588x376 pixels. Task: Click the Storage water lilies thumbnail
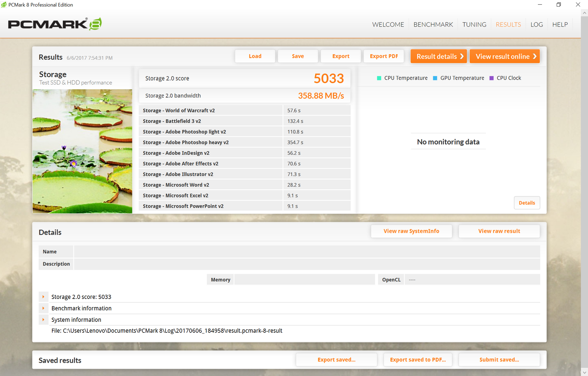[82, 151]
